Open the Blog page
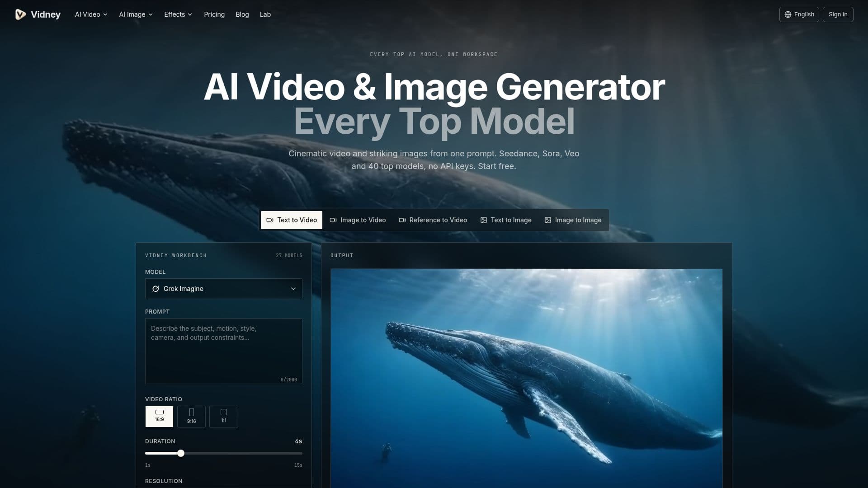Image resolution: width=868 pixels, height=488 pixels. (x=242, y=14)
